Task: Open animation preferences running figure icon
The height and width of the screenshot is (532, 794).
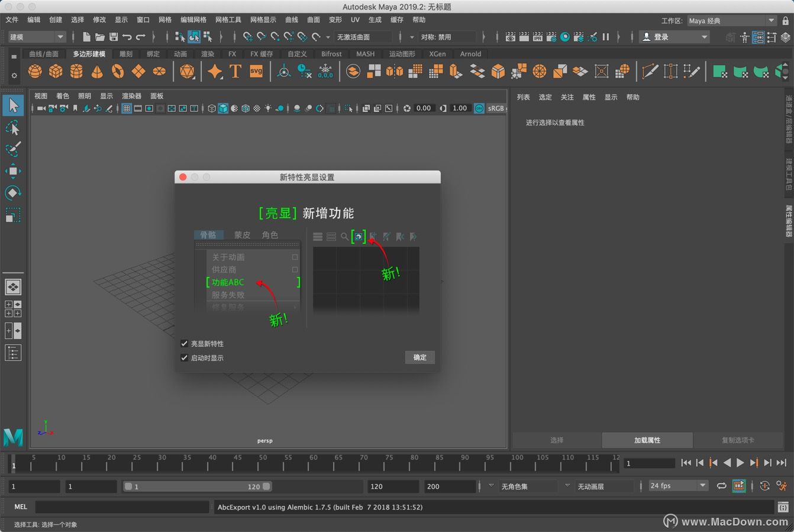Action: pos(783,486)
